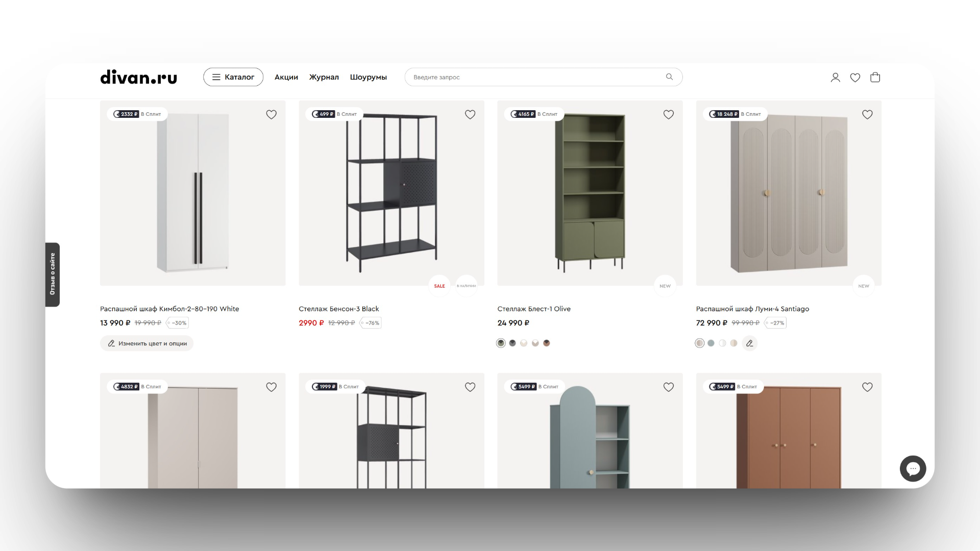Add Кимбол-2-80-190 White wardrobe to favorites
The width and height of the screenshot is (980, 551).
point(271,115)
